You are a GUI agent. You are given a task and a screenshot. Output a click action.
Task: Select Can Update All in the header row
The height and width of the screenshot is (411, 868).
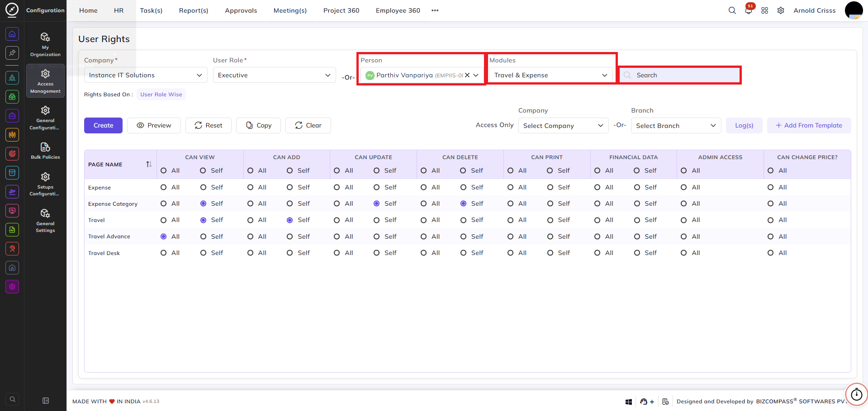point(337,170)
